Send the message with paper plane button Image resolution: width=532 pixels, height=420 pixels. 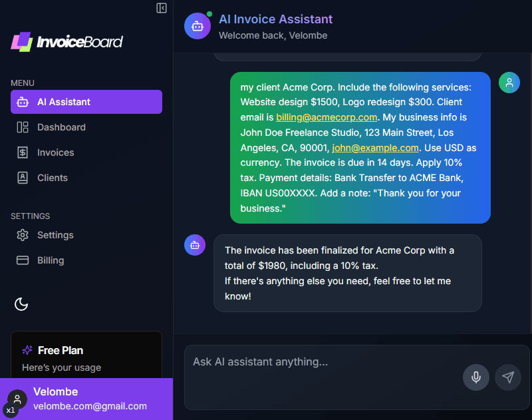pos(508,377)
